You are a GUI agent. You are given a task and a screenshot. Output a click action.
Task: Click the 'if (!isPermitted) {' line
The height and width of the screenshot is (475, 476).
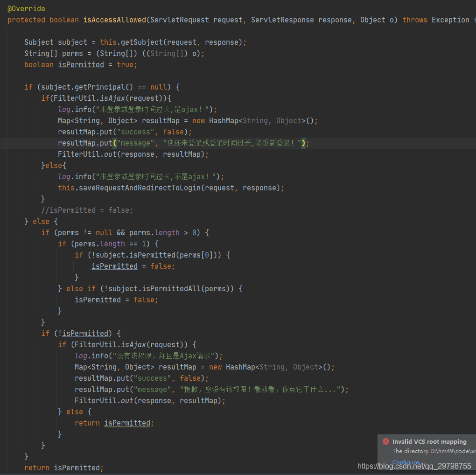point(81,334)
